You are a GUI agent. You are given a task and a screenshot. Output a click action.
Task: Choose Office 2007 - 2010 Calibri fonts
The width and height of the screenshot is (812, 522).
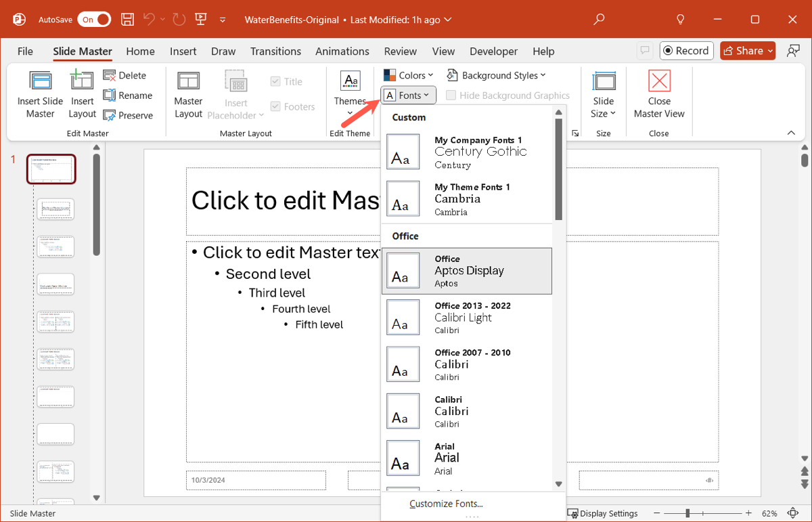point(467,364)
